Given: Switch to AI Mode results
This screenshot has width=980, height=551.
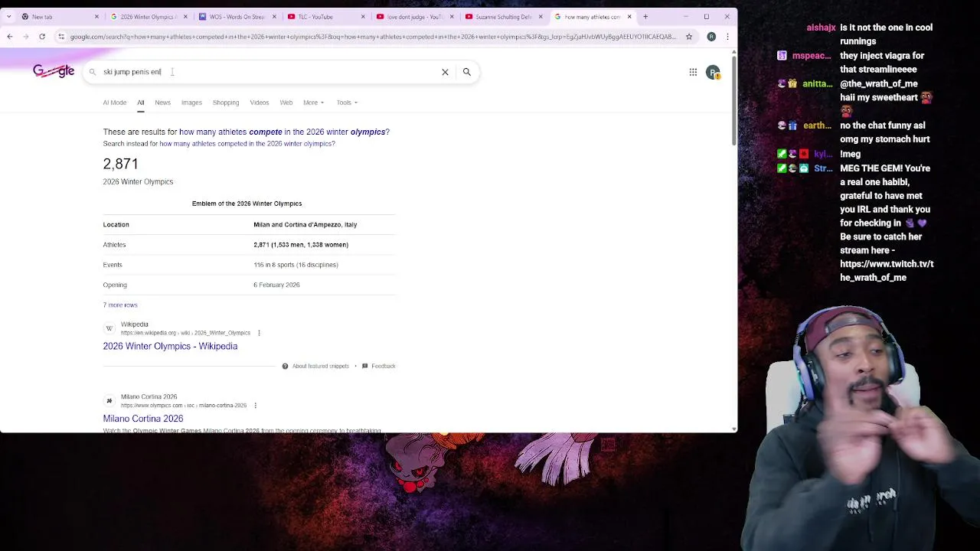Looking at the screenshot, I should 115,103.
